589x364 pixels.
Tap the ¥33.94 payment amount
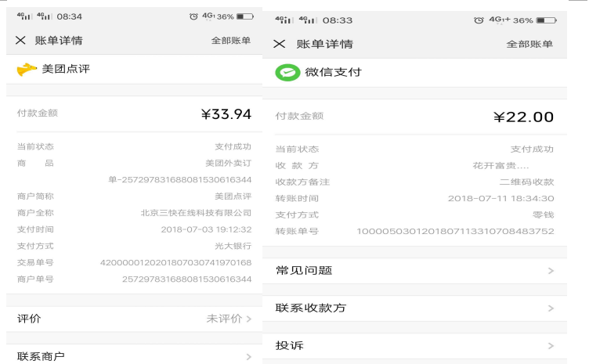tap(226, 114)
